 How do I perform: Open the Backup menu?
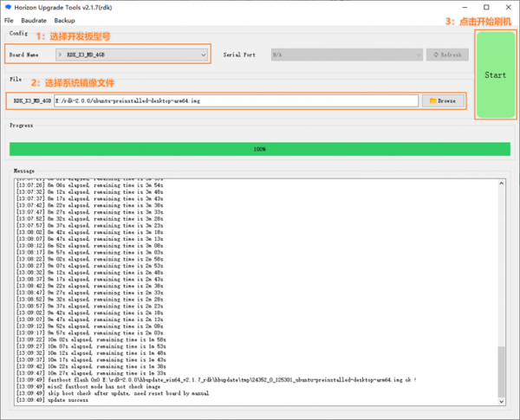(65, 21)
